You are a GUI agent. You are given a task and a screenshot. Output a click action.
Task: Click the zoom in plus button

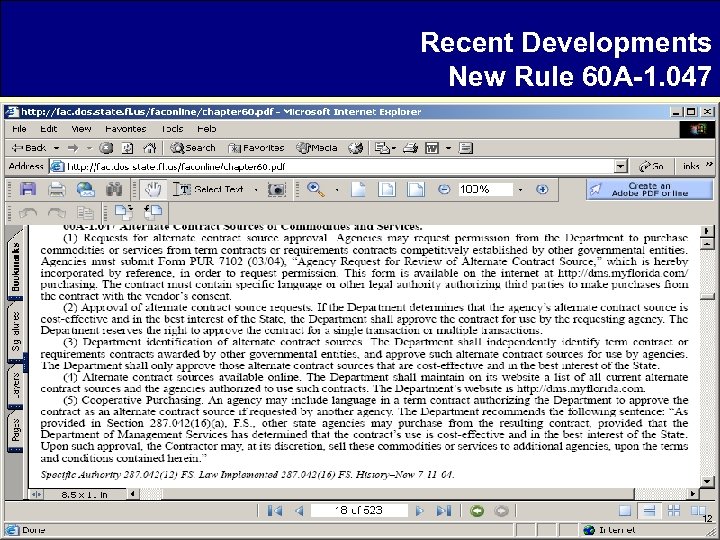(542, 189)
